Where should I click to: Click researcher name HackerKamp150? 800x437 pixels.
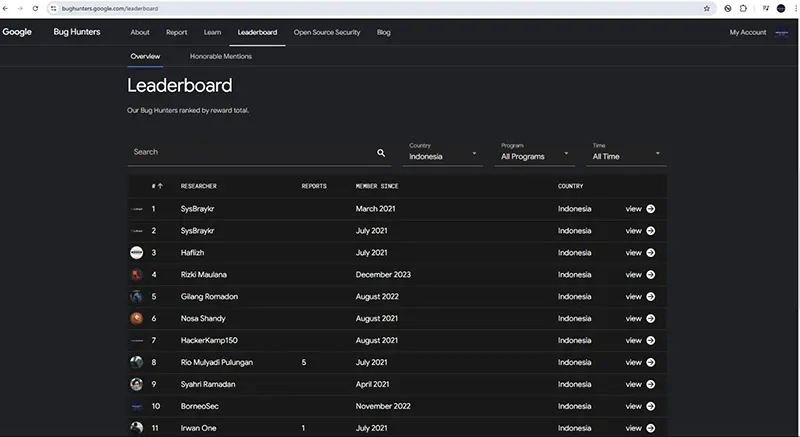click(x=209, y=340)
